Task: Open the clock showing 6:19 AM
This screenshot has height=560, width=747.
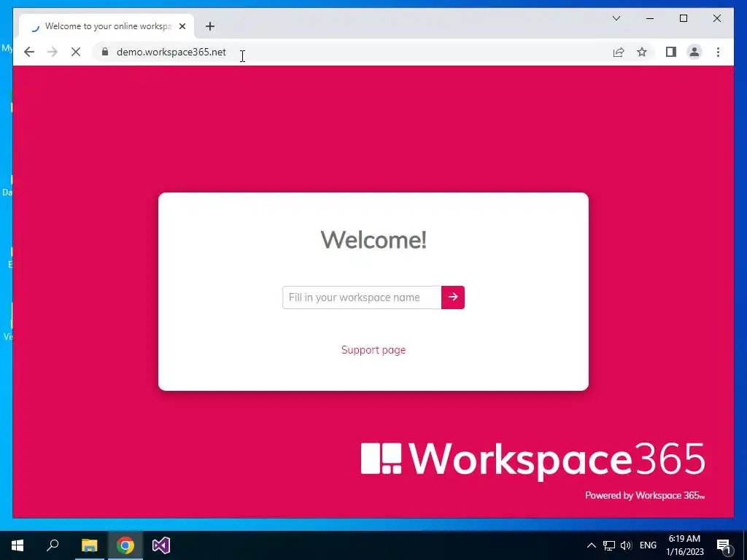Action: (x=684, y=545)
